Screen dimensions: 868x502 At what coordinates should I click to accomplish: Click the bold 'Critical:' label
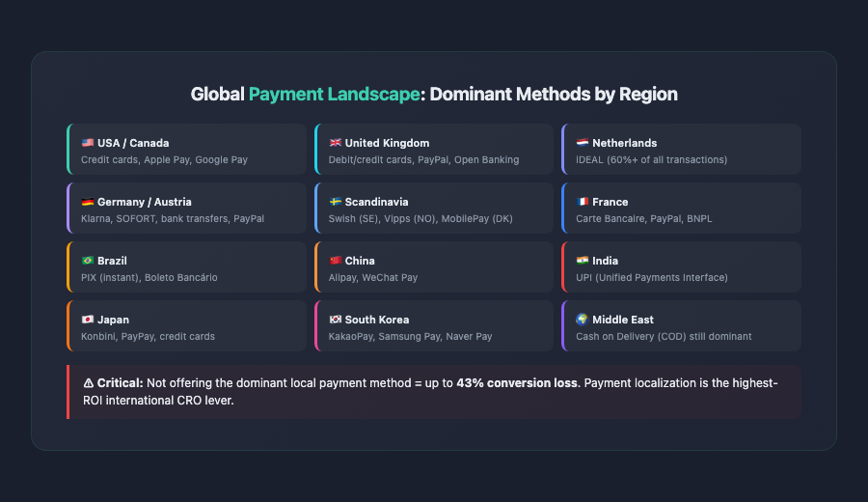point(121,383)
